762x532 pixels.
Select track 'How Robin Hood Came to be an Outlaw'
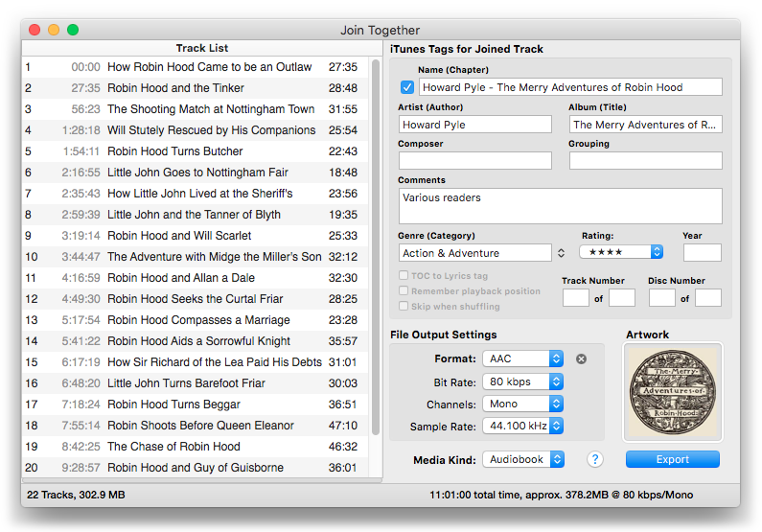coord(195,67)
